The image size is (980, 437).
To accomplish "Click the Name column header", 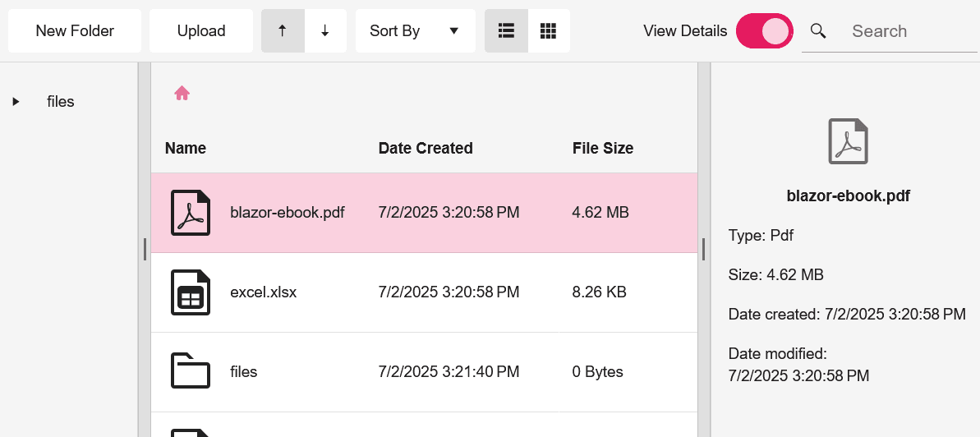I will 186,148.
